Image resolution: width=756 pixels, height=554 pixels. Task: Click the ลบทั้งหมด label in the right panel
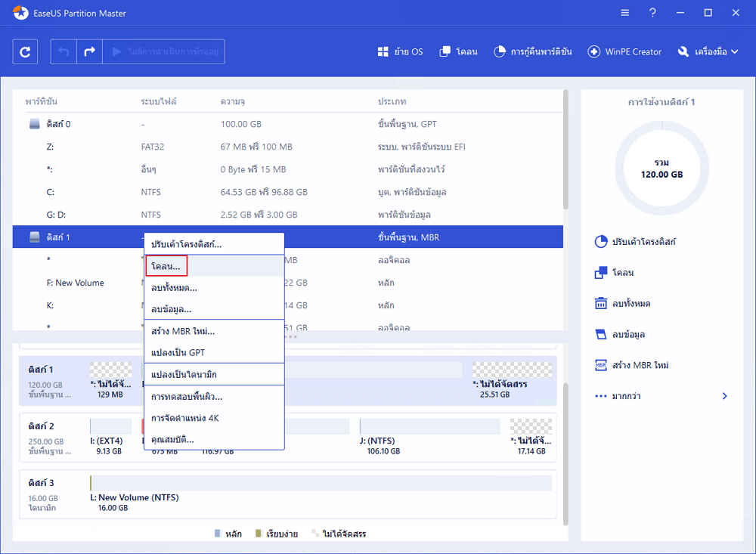point(631,303)
